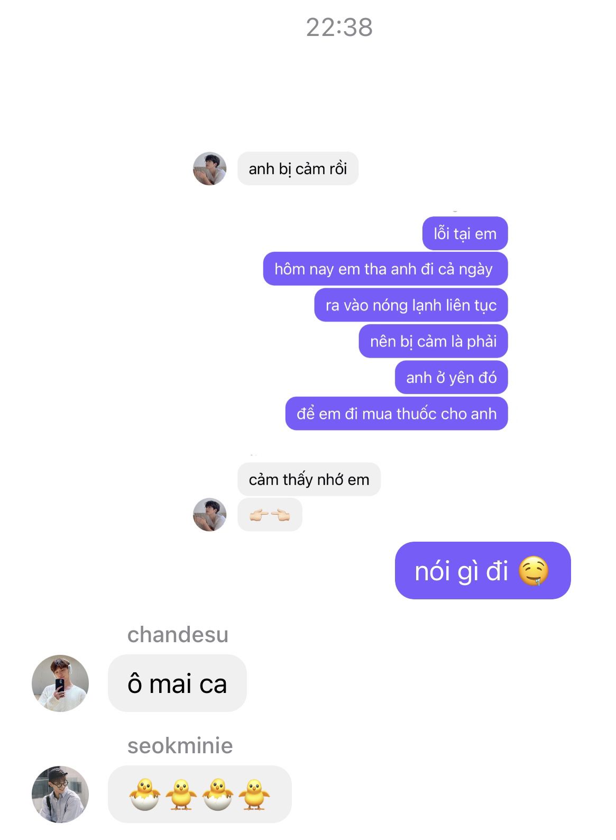Tap 'ra vào nóng lạnh liên tục' message
Image resolution: width=616 pixels, height=840 pixels.
tap(411, 305)
